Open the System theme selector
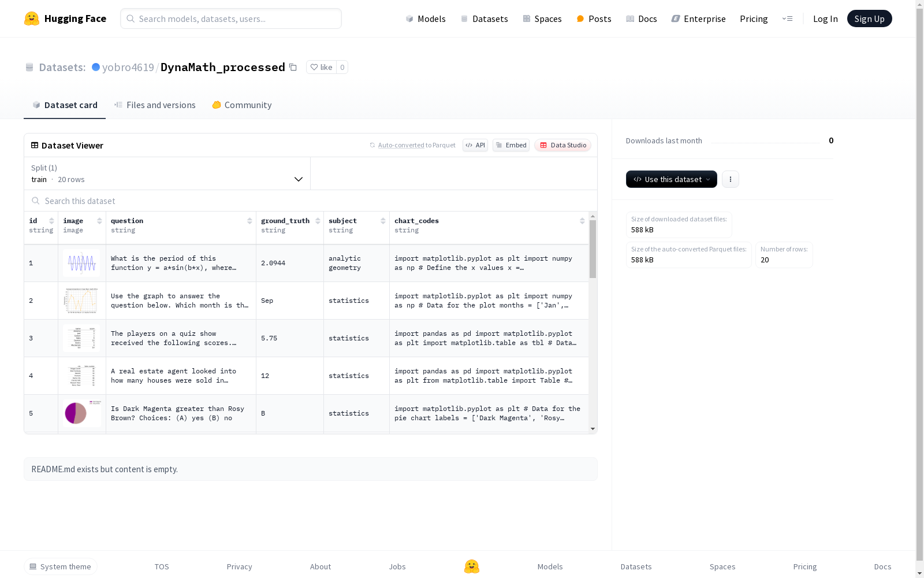Image resolution: width=924 pixels, height=578 pixels. pos(61,566)
